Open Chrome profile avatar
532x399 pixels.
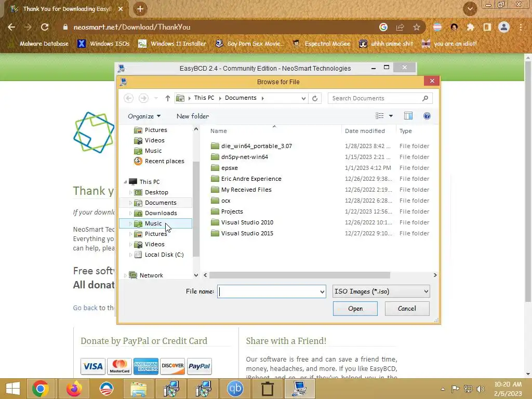coord(504,27)
